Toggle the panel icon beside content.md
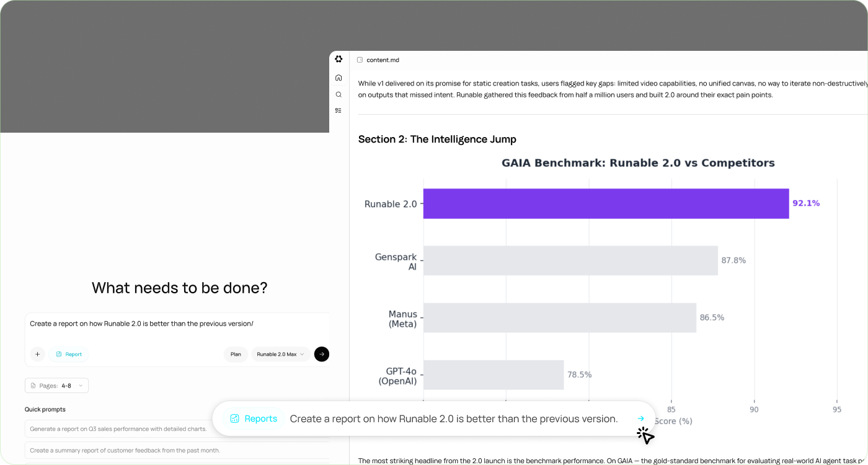The height and width of the screenshot is (465, 868). click(360, 60)
